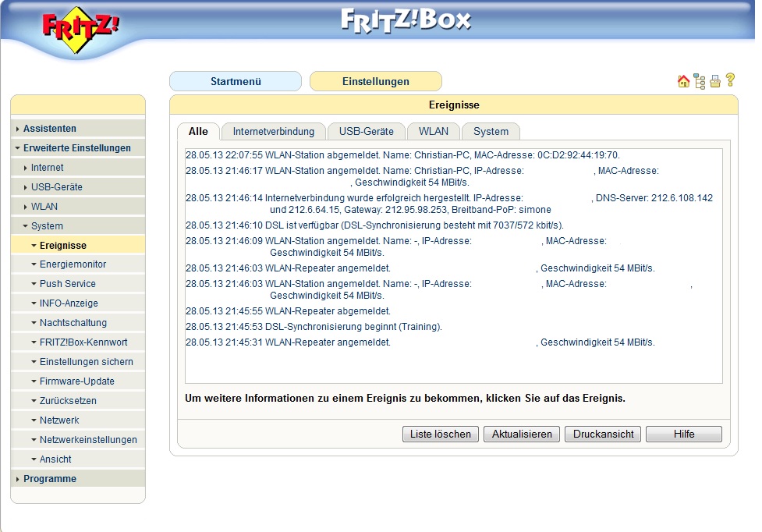Open FRITZ!Box-Kennwort page
762x532 pixels.
coord(78,342)
